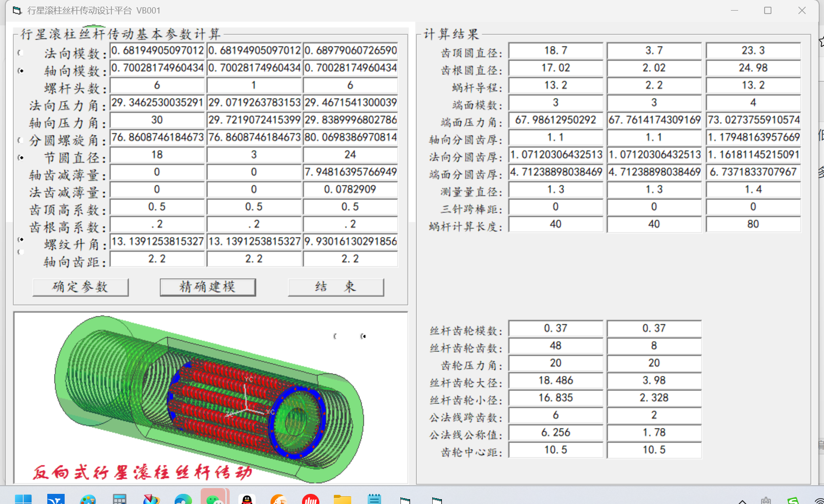The width and height of the screenshot is (824, 504).
Task: Click 蜗杆导程 result field 2.2
Action: (x=654, y=85)
